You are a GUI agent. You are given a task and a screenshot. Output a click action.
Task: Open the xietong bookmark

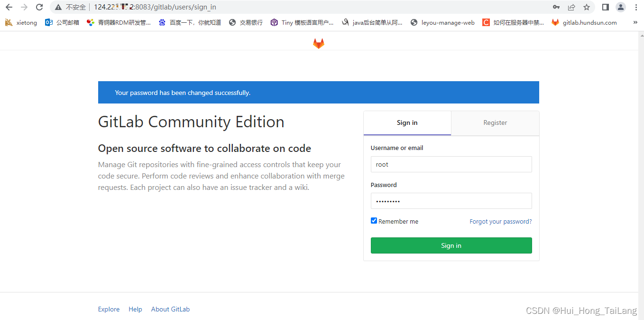tap(21, 22)
